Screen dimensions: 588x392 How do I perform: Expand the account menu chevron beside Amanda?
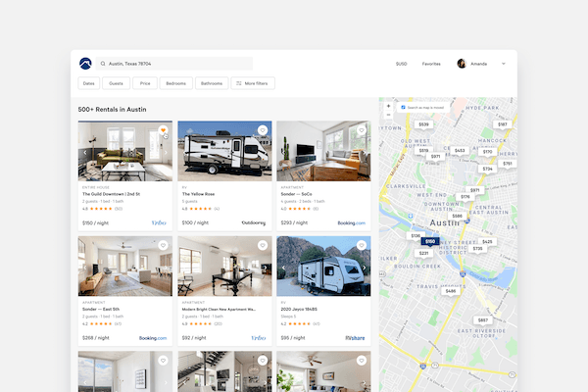[x=504, y=64]
